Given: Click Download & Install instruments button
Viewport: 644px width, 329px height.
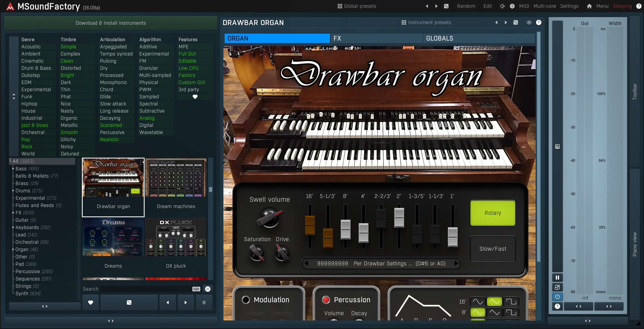Looking at the screenshot, I should click(x=111, y=23).
